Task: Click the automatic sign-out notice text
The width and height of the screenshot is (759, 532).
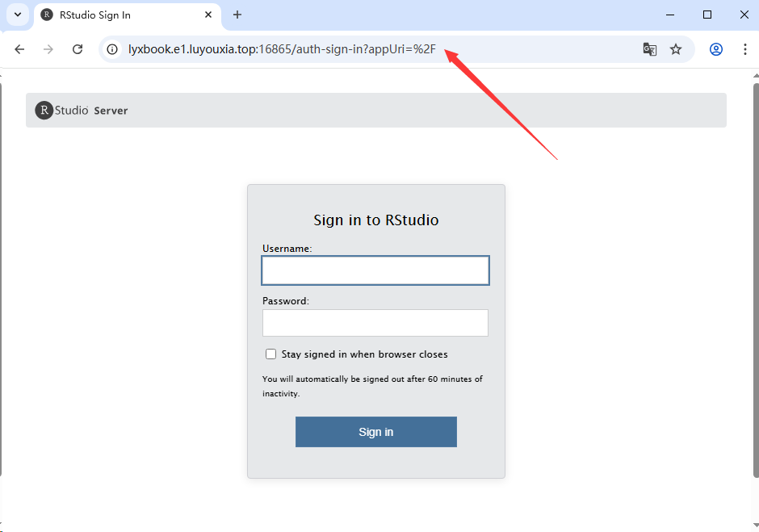Action: coord(372,386)
